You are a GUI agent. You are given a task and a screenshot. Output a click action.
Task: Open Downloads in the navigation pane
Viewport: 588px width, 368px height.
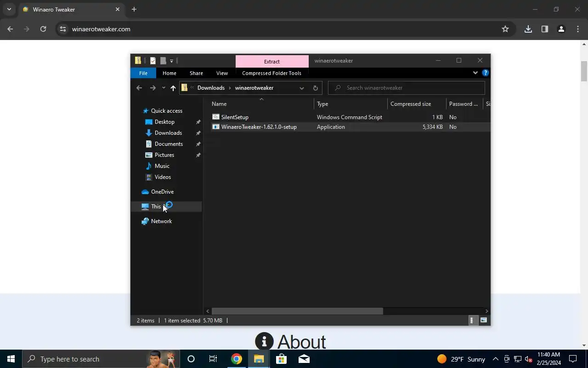click(168, 133)
